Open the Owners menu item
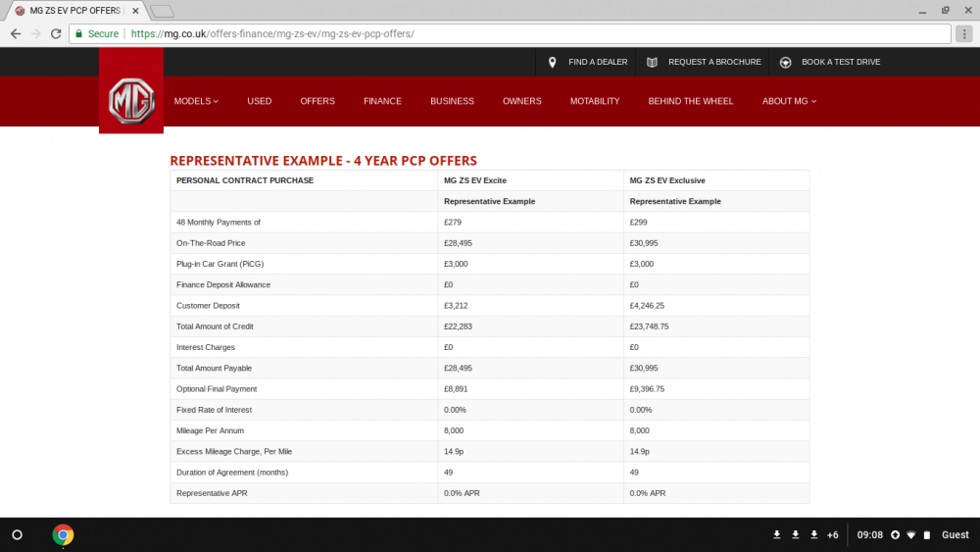 [x=522, y=101]
